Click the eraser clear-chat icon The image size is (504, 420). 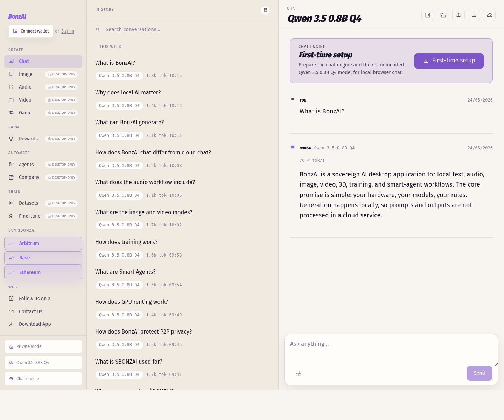tap(489, 15)
